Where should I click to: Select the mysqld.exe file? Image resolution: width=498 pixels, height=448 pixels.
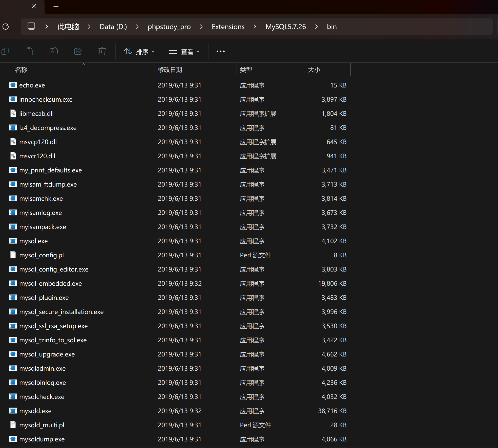tap(35, 411)
